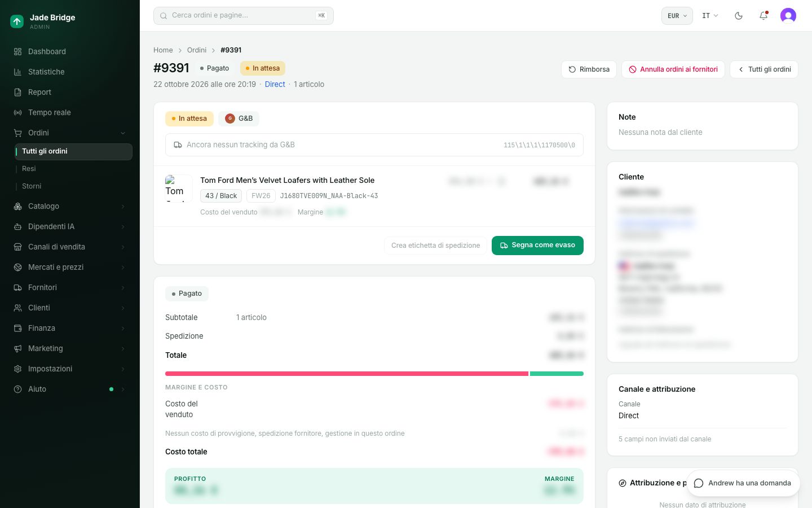Open the EUR currency dropdown
812x508 pixels.
coord(677,16)
